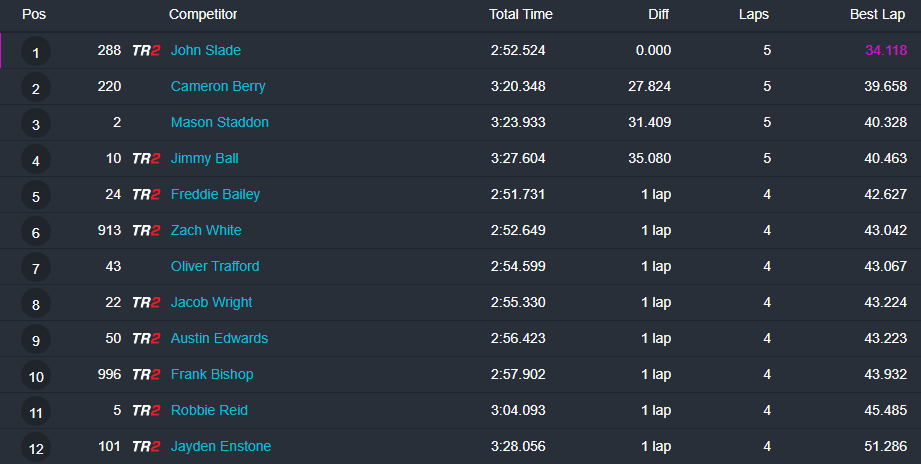The height and width of the screenshot is (464, 921).
Task: Open competitor John Slade's profile
Action: (205, 51)
